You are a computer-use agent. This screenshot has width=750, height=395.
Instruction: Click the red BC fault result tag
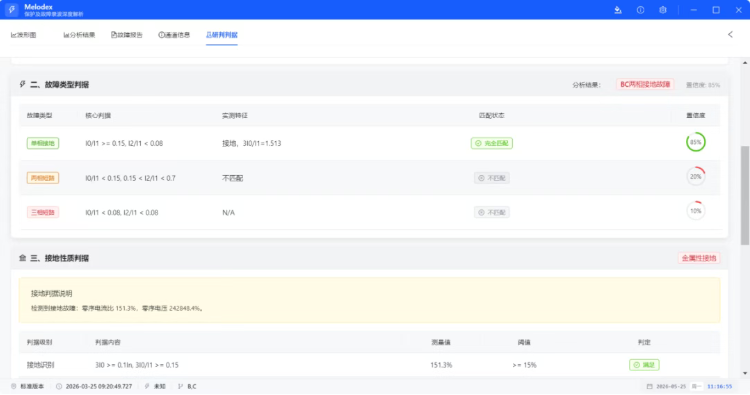click(x=645, y=85)
